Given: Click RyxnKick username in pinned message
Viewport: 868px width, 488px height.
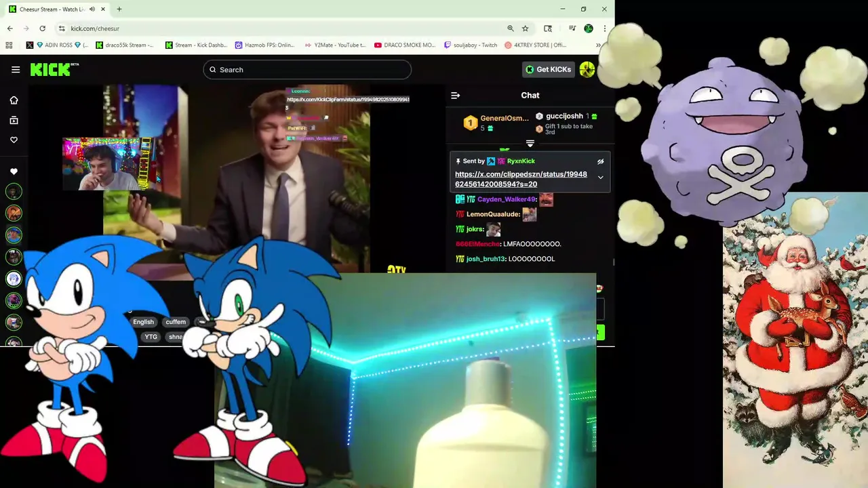Looking at the screenshot, I should (521, 161).
